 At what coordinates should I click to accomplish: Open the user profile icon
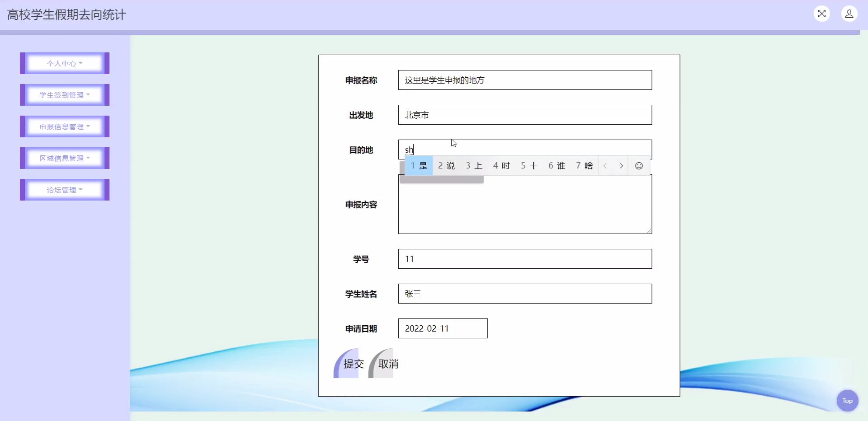click(x=849, y=14)
